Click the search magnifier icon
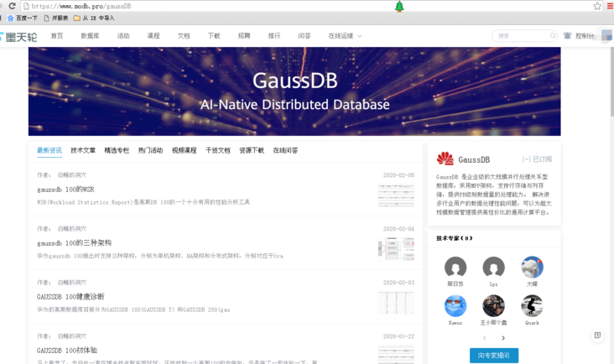This screenshot has height=364, width=614. coord(553,35)
